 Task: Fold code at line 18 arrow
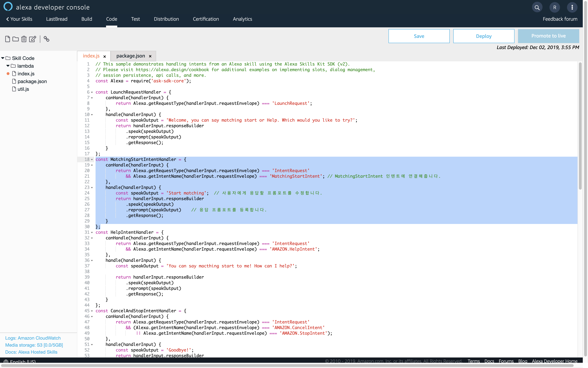coord(92,159)
